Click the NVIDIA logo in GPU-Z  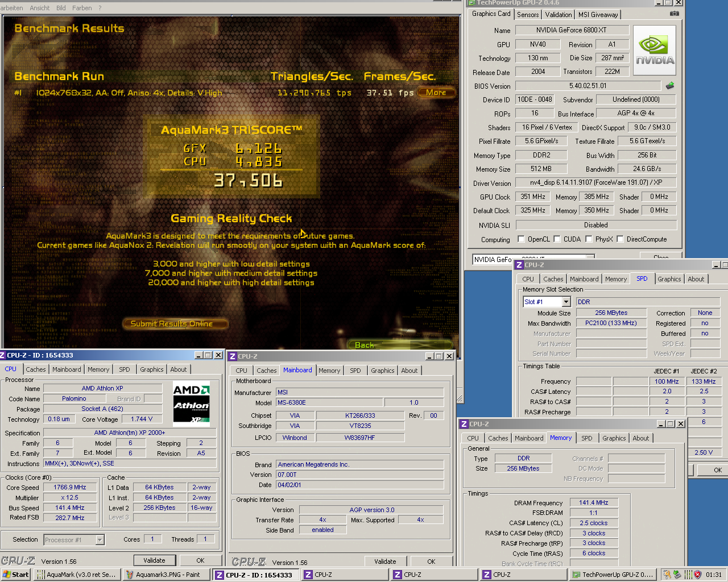pyautogui.click(x=655, y=50)
